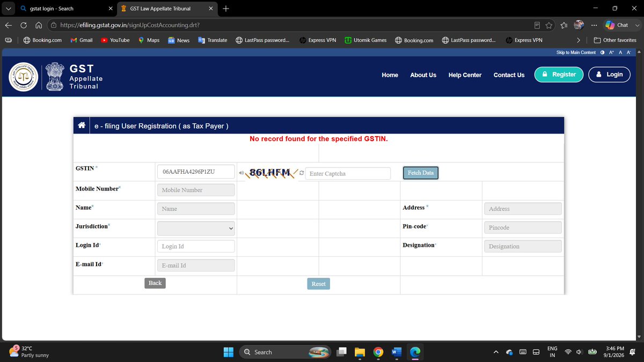Open the Gmail bookmark
The image size is (644, 362).
(x=82, y=40)
